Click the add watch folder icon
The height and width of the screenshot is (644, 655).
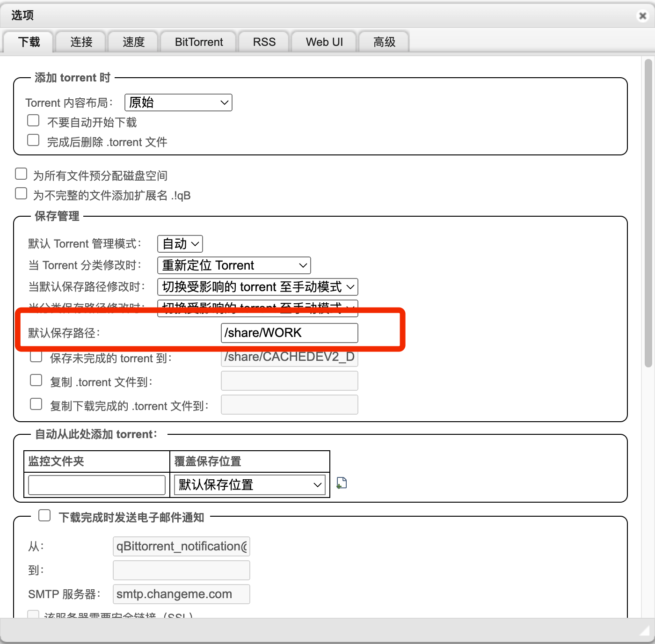(341, 483)
